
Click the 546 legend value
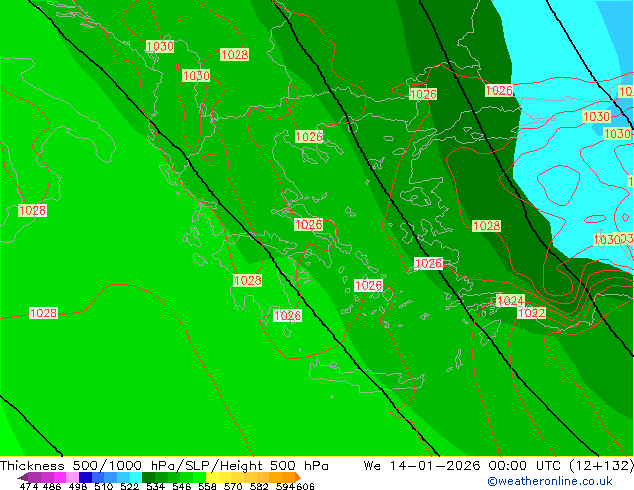181,486
